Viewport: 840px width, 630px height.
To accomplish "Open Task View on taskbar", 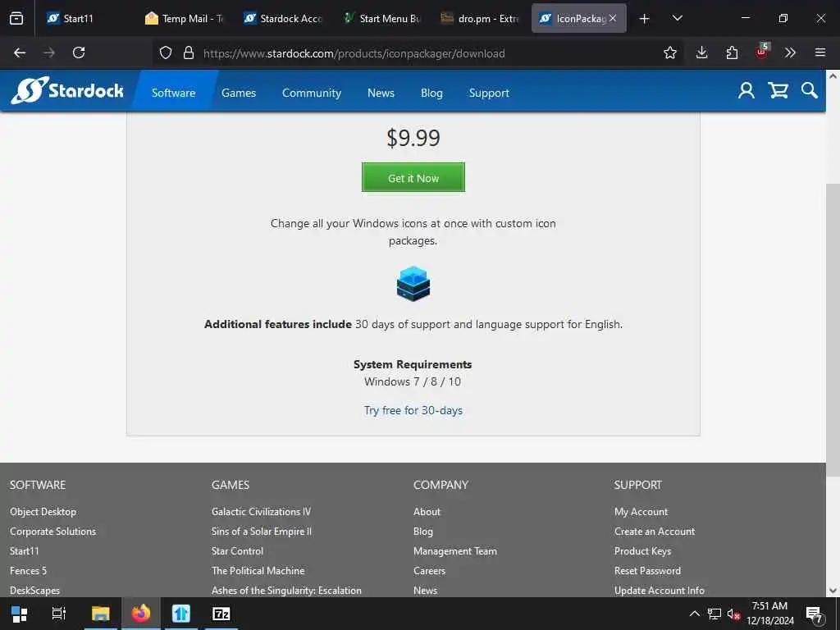I will 58,614.
